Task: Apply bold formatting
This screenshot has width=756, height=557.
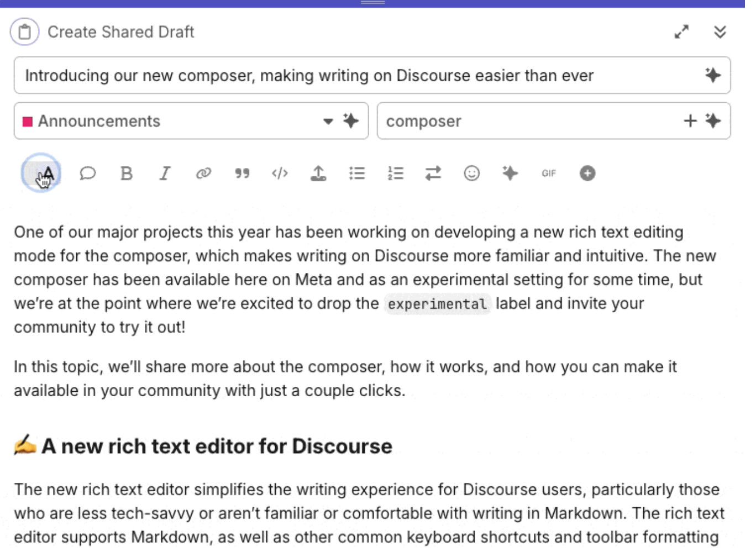Action: (x=126, y=174)
